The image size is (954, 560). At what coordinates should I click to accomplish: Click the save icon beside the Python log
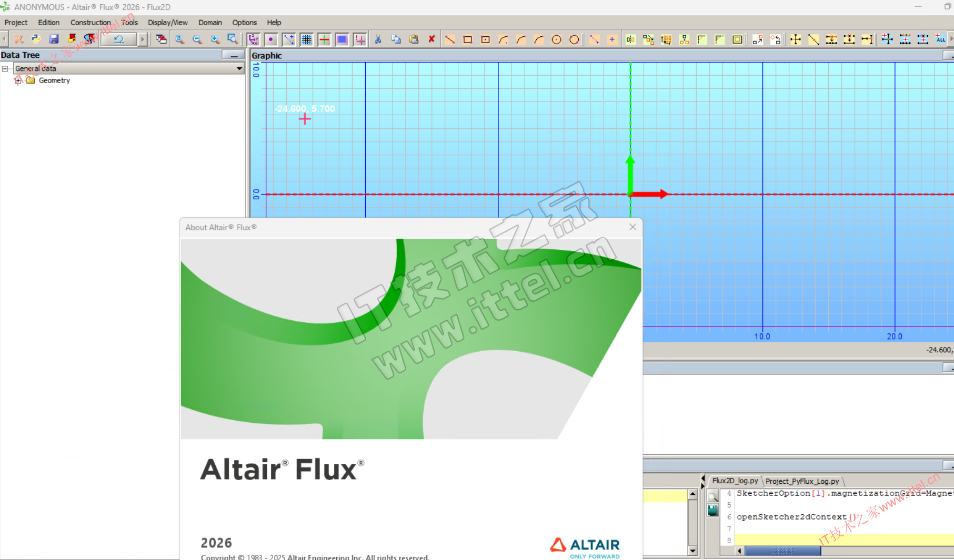(x=713, y=510)
